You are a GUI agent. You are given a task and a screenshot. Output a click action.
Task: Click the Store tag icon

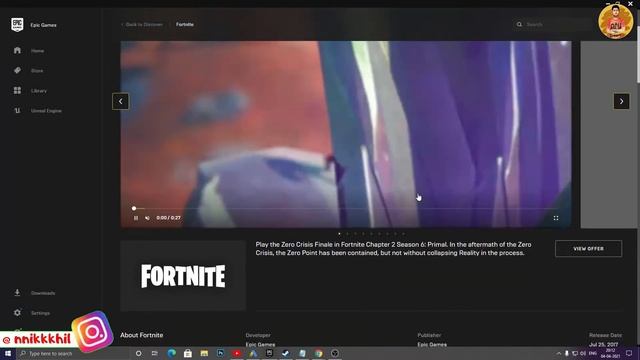(x=17, y=71)
